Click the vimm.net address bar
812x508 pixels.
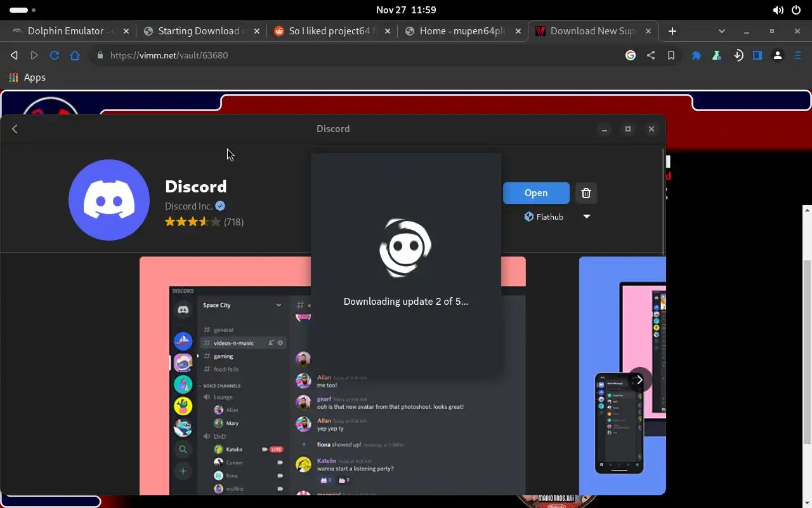click(355, 55)
